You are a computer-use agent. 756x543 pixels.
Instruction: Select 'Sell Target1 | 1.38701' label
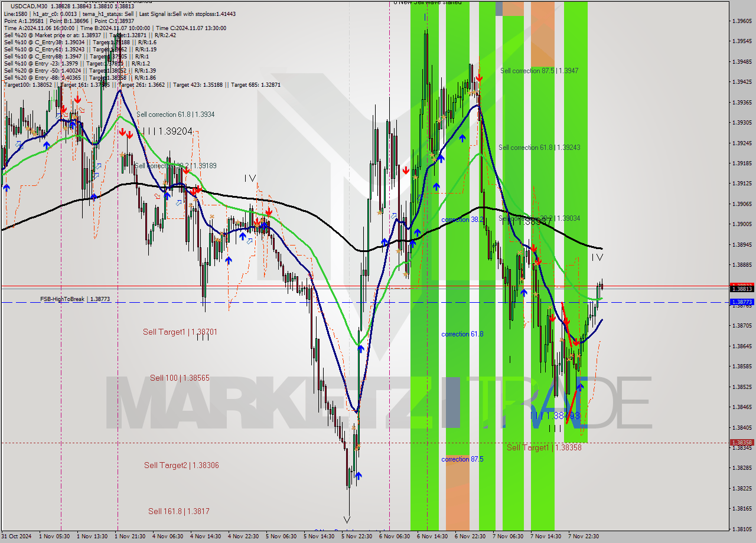pos(180,332)
